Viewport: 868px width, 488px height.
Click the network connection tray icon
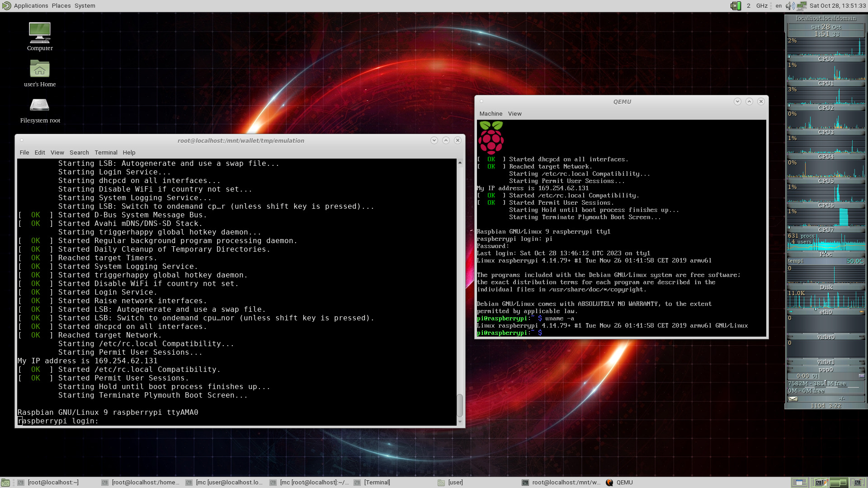(802, 6)
